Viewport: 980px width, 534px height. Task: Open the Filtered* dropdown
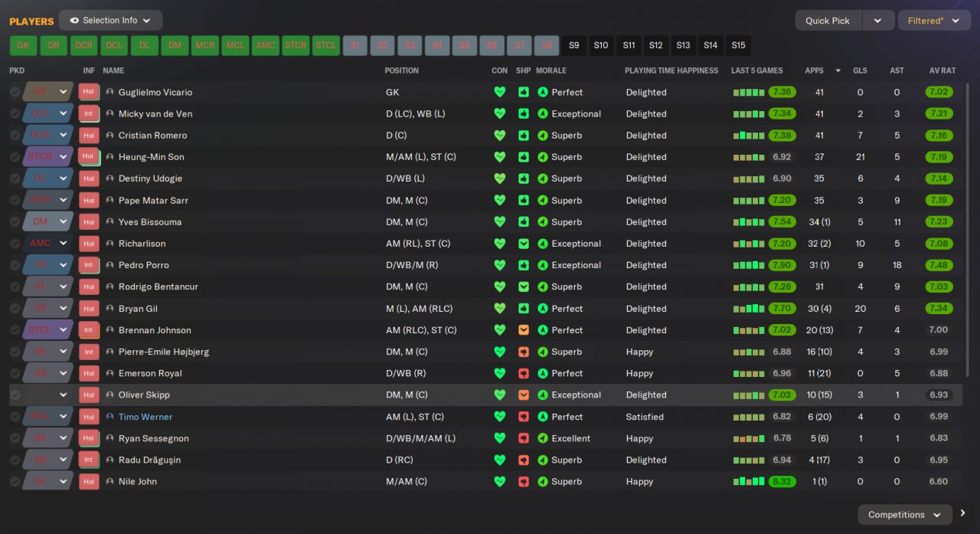click(934, 21)
